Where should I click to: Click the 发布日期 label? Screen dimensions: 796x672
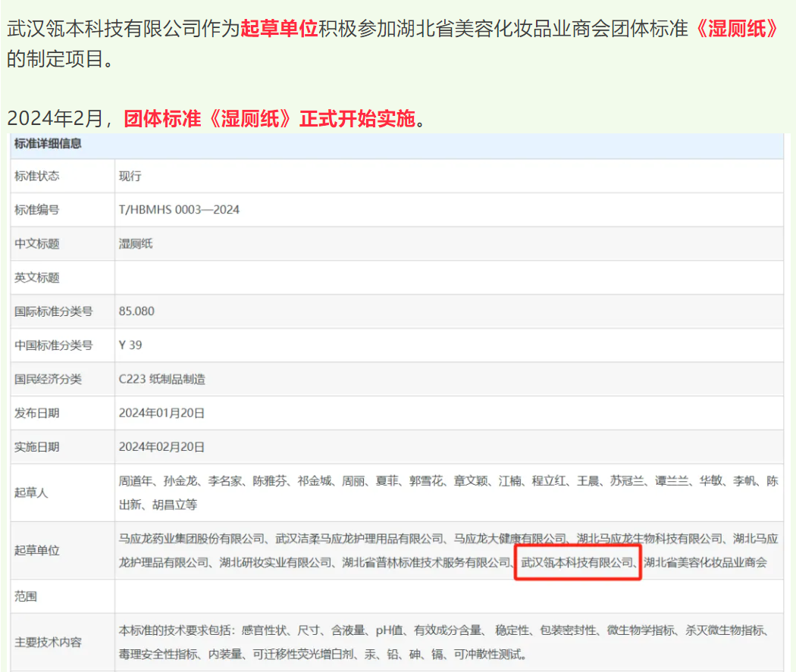coord(37,413)
